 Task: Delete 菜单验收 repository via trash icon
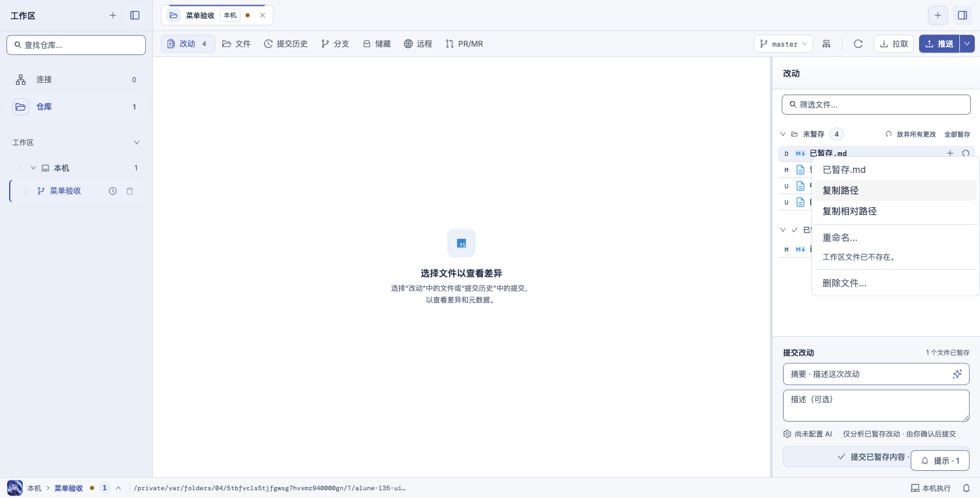(130, 191)
